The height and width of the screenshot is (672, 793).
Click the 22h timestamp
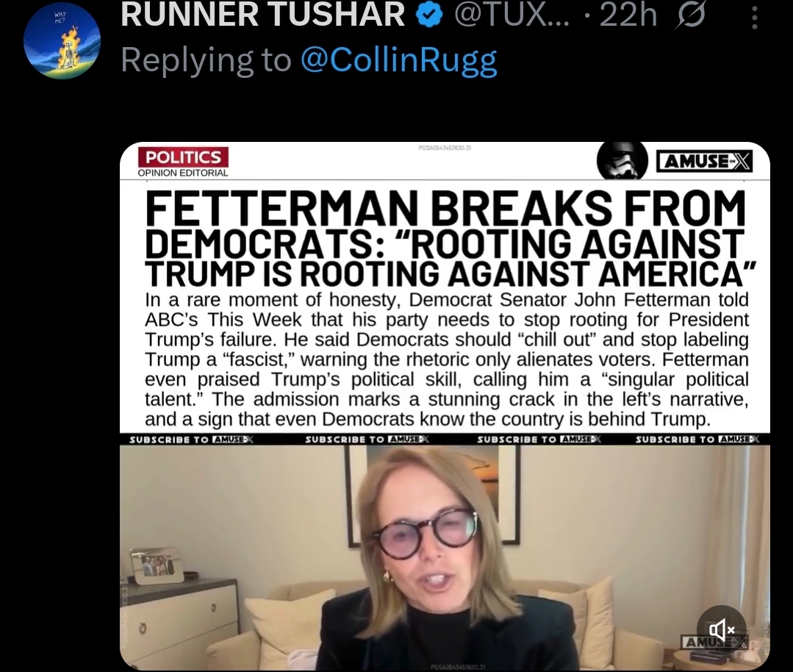(628, 15)
